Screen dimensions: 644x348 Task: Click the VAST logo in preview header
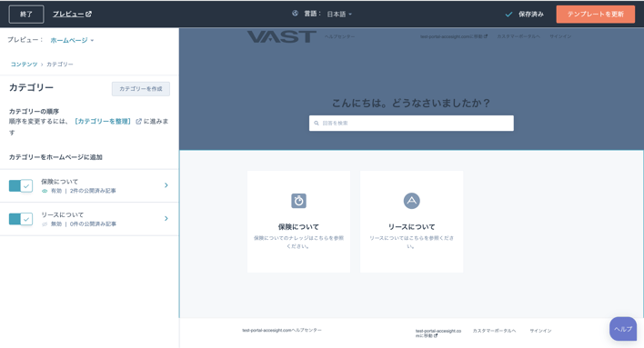[282, 36]
